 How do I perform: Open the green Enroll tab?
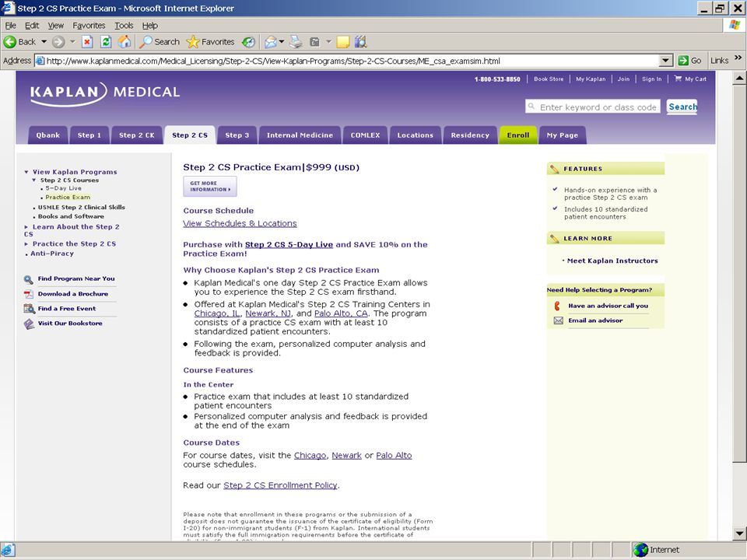(518, 135)
